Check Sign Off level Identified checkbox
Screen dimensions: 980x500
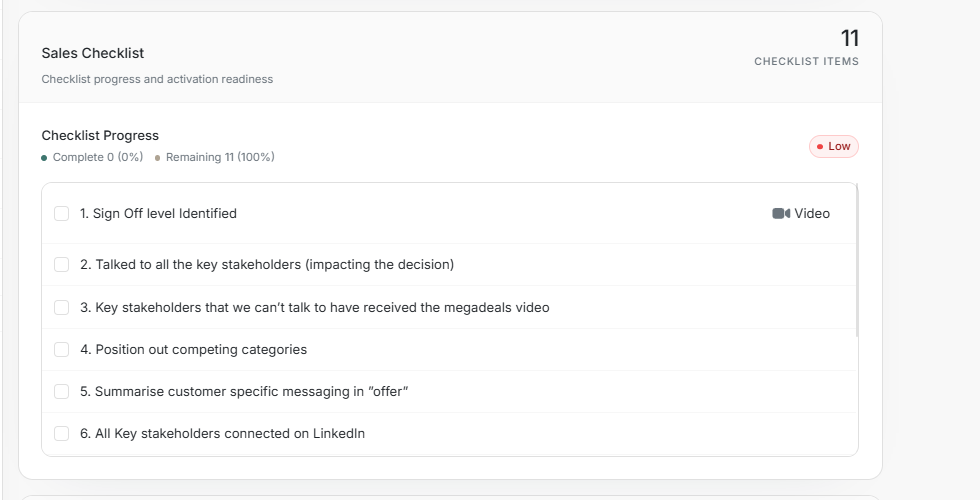(61, 214)
